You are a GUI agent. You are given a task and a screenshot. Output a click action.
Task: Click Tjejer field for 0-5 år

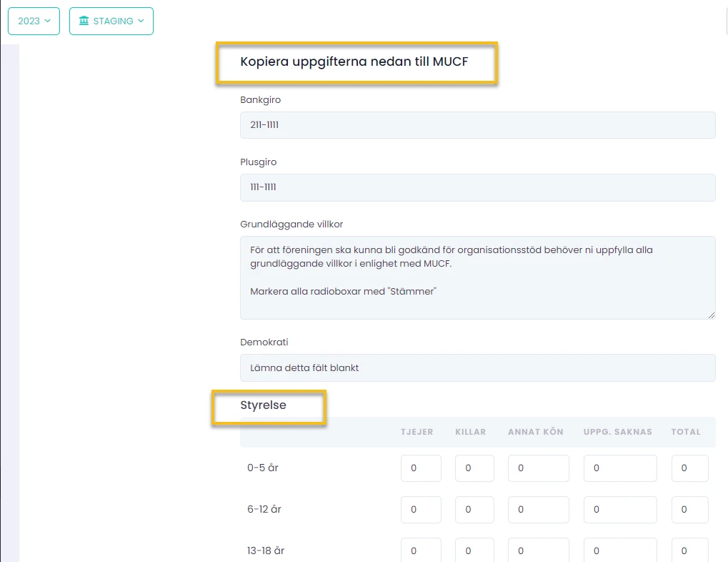[x=421, y=468]
